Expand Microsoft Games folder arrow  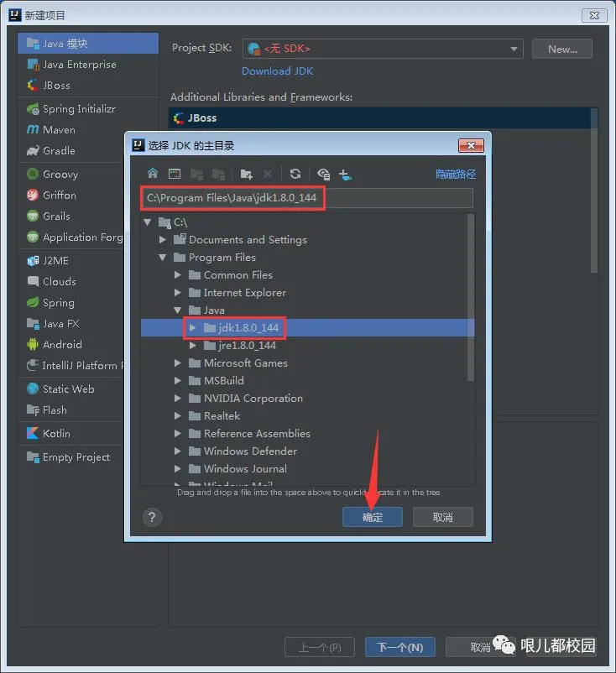tap(178, 363)
